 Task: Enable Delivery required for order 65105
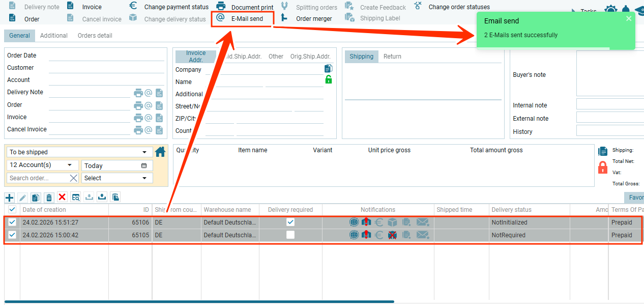click(x=290, y=235)
